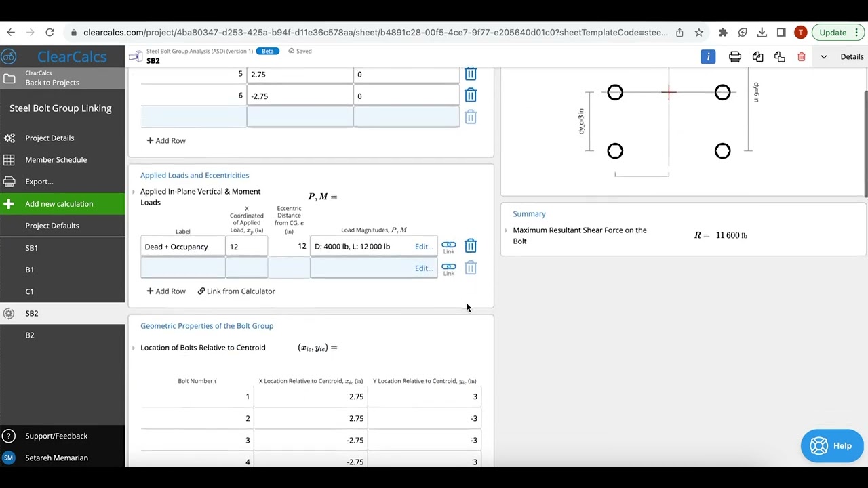Click the browser profile avatar T

[x=801, y=33]
